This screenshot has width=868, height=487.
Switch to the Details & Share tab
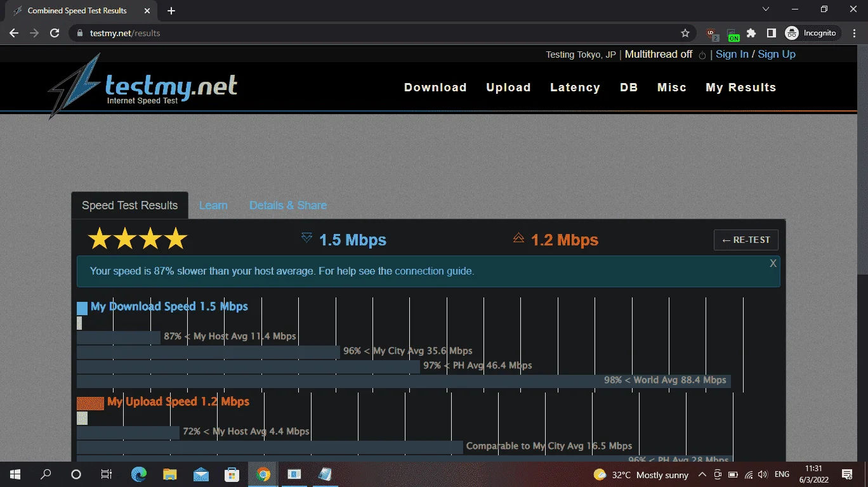point(288,205)
